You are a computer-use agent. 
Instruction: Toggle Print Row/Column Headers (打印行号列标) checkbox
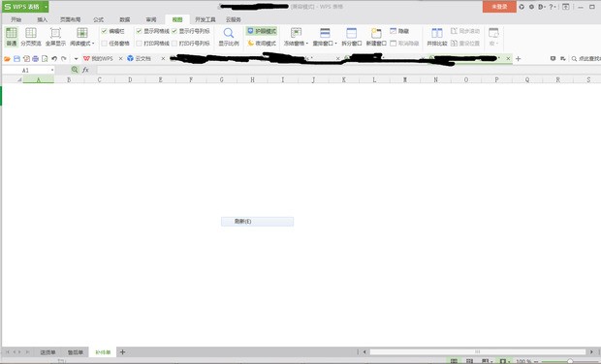pyautogui.click(x=174, y=44)
